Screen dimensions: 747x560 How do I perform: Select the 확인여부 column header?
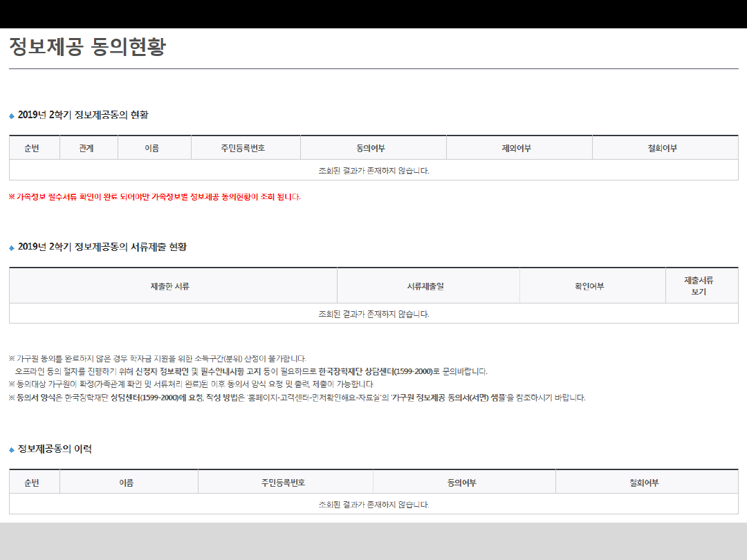584,286
